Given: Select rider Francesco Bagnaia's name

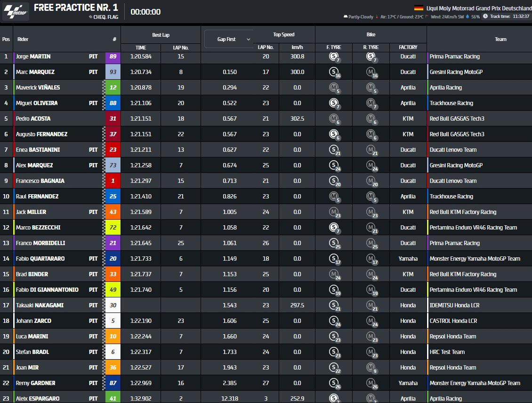Looking at the screenshot, I should 40,181.
